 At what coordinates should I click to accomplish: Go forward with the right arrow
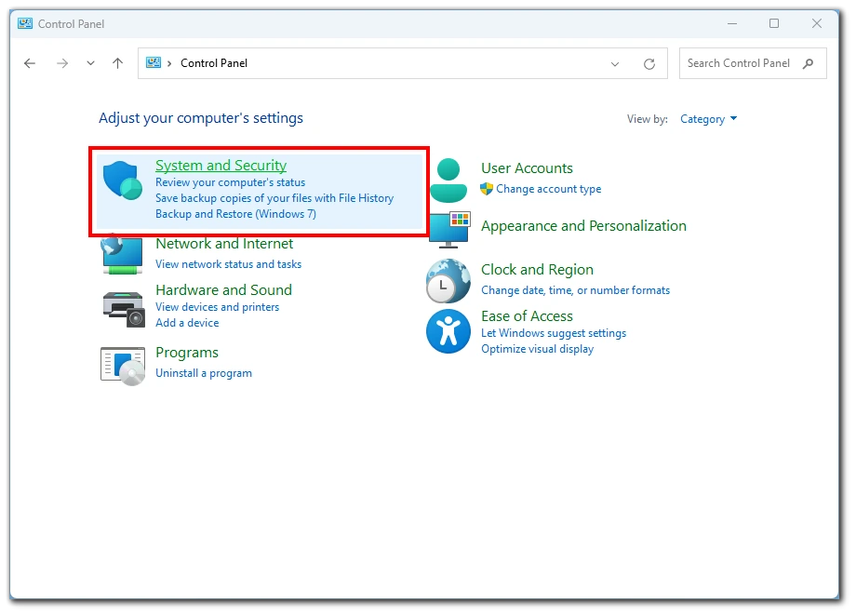click(62, 63)
